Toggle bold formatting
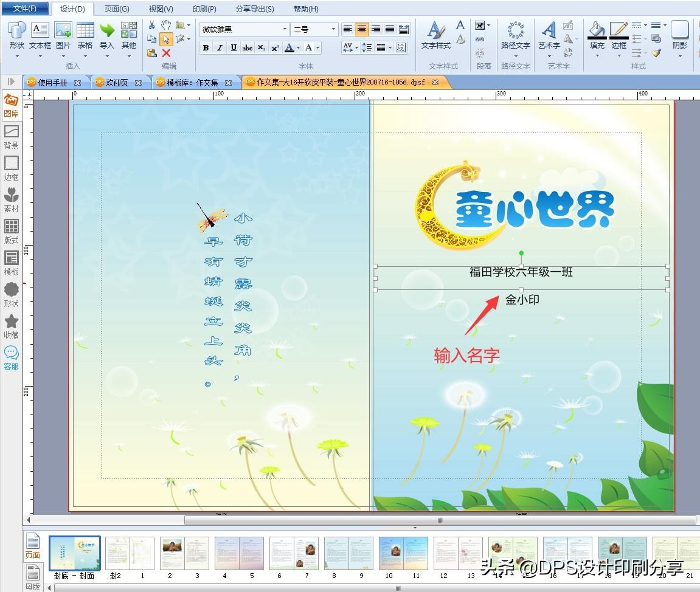 click(206, 47)
